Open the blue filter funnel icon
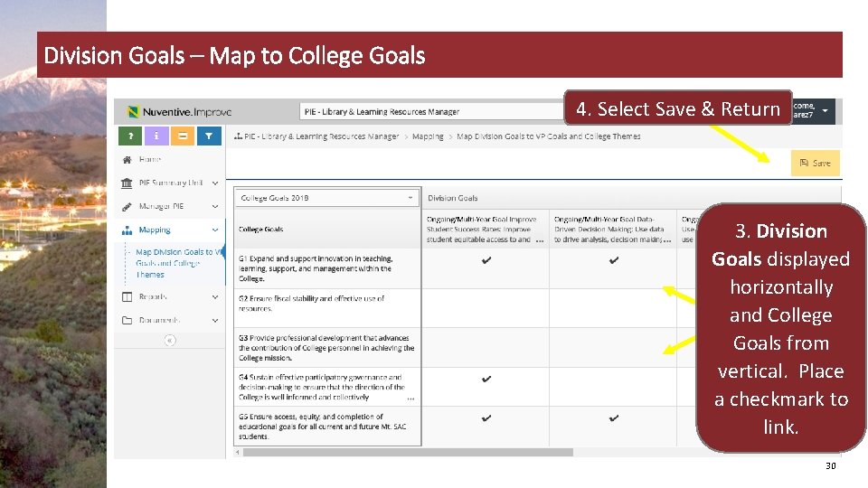 pos(208,136)
